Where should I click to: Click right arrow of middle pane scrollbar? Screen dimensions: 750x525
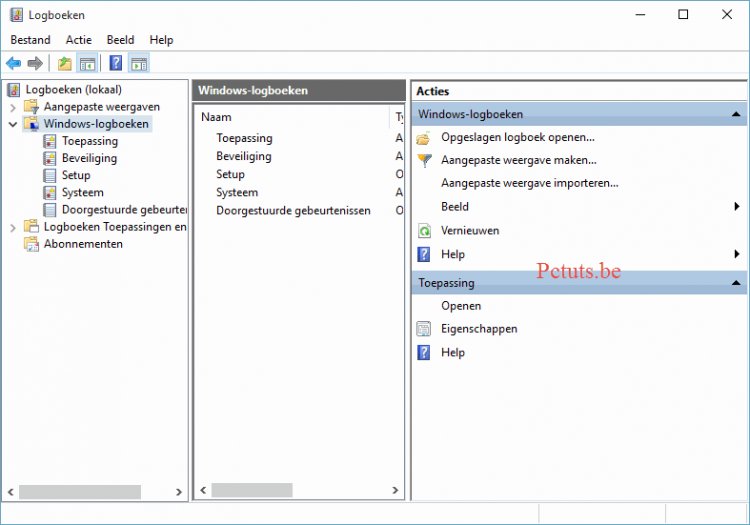point(395,490)
